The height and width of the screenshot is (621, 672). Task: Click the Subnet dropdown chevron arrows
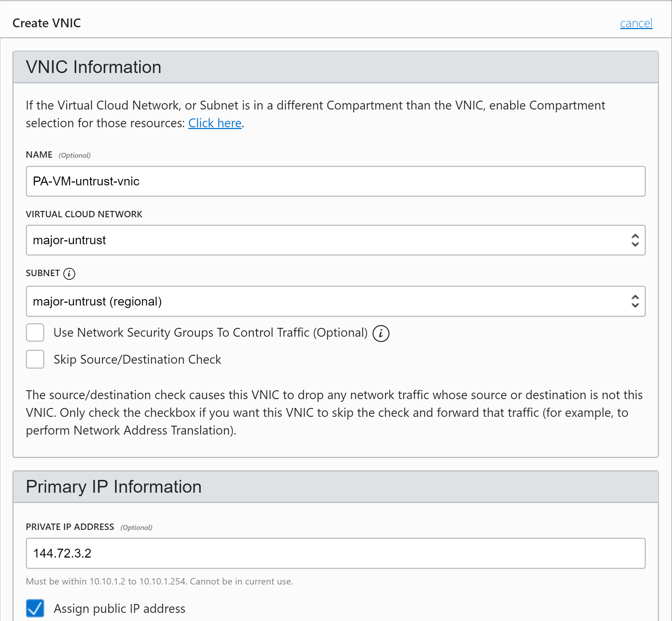coord(635,301)
